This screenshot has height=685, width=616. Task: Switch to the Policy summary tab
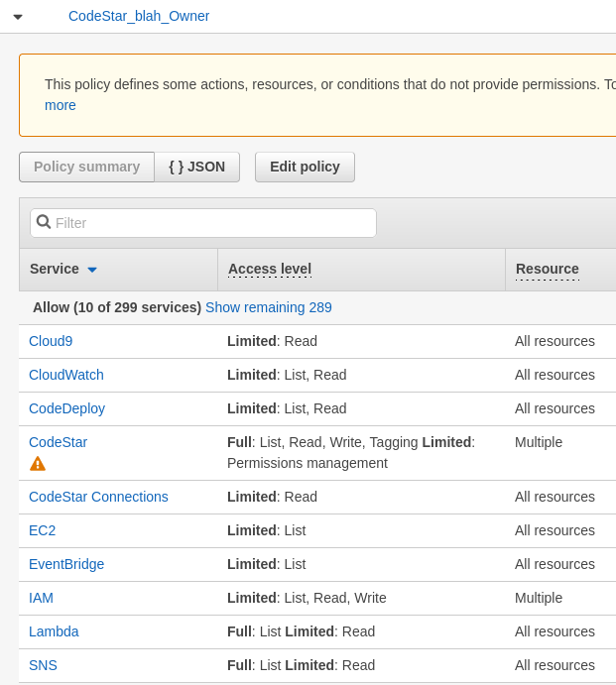click(86, 167)
